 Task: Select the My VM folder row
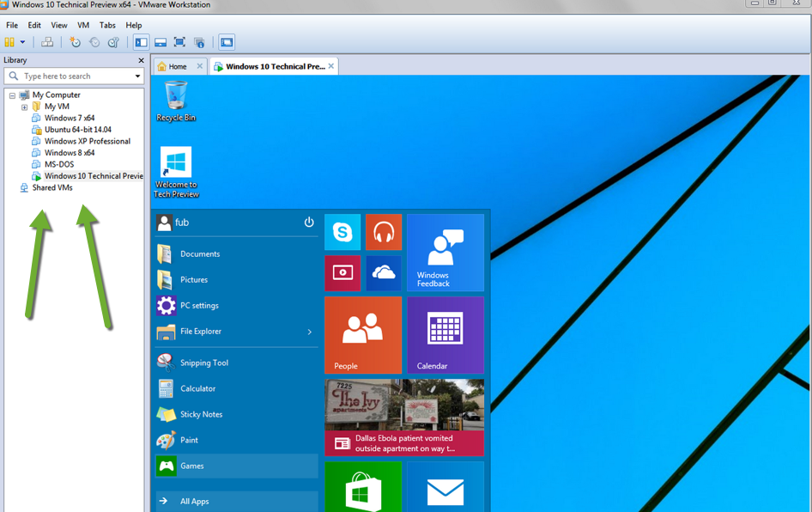click(57, 107)
